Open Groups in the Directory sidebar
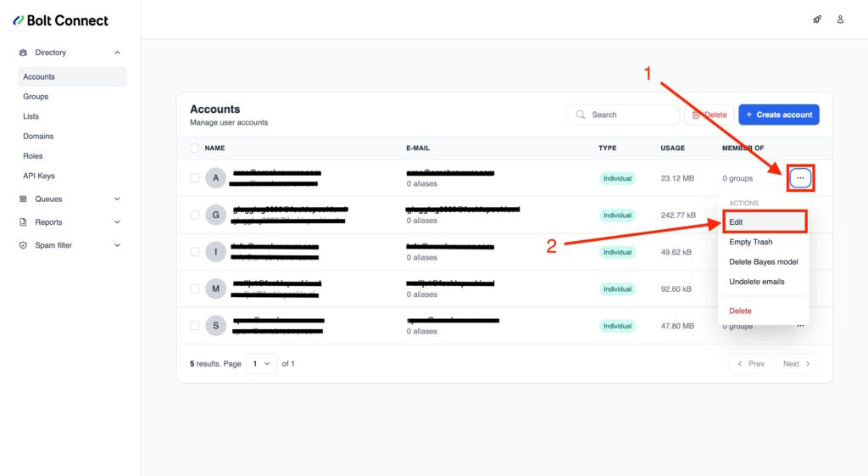868x476 pixels. [x=36, y=97]
